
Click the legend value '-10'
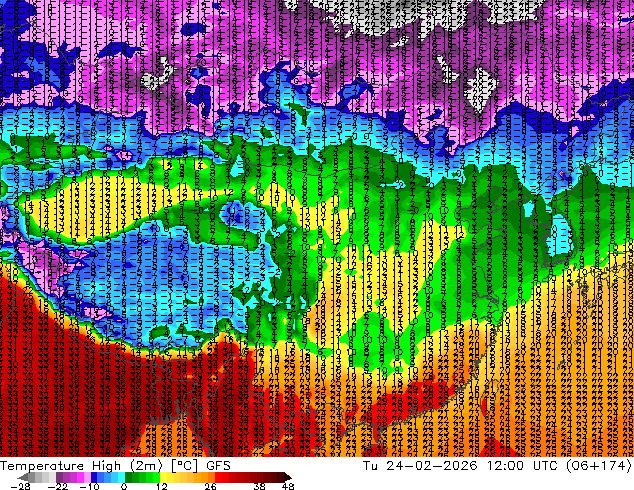pyautogui.click(x=89, y=486)
